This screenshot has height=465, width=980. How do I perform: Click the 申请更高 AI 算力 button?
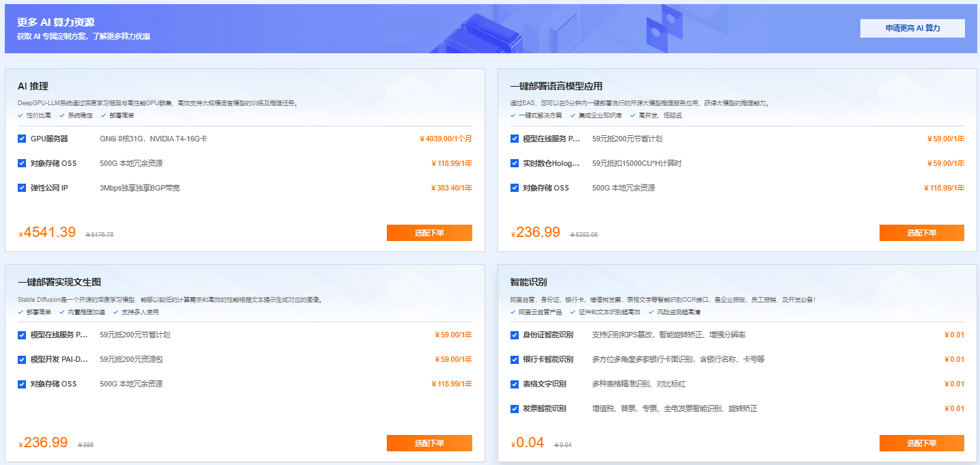pos(912,28)
